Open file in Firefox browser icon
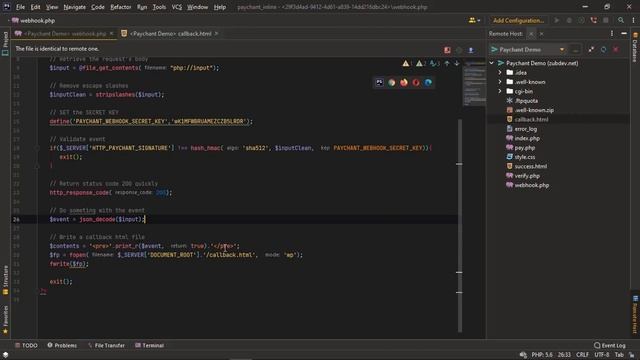Image resolution: width=640 pixels, height=360 pixels. point(404,82)
